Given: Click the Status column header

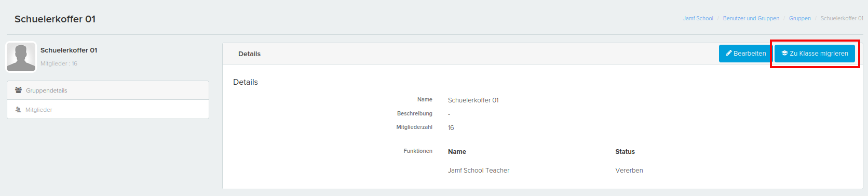Looking at the screenshot, I should click(625, 152).
